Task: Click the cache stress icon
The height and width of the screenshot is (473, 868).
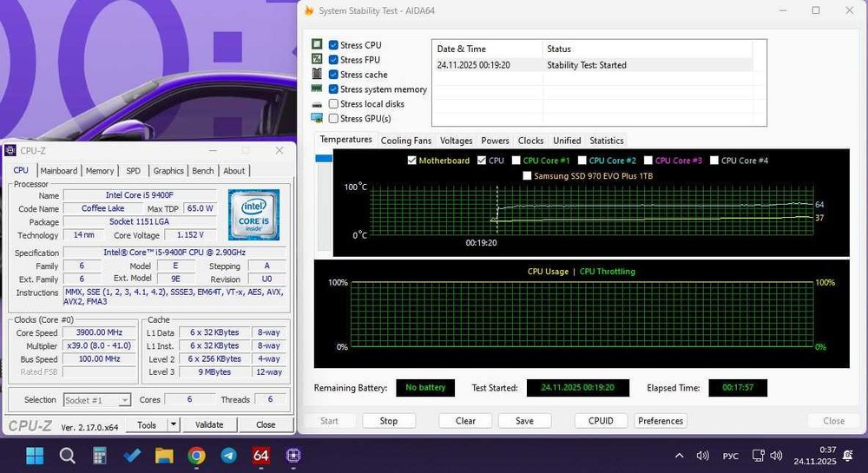Action: pyautogui.click(x=317, y=74)
